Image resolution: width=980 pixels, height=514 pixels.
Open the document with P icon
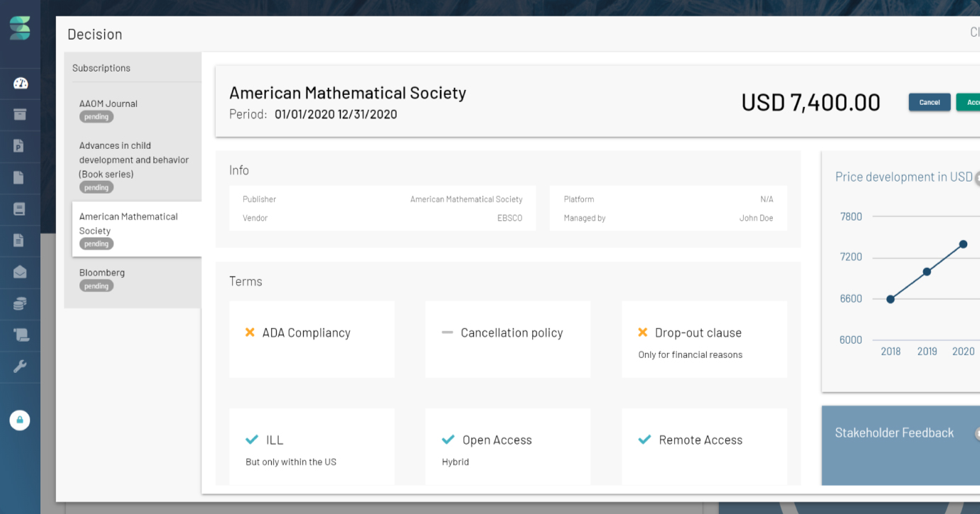19,146
